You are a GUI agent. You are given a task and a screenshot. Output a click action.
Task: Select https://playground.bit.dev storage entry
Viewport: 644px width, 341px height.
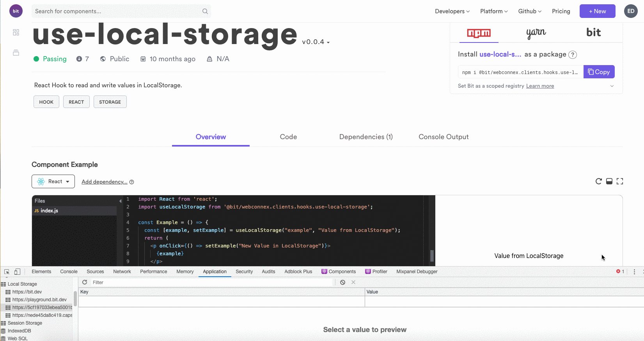tap(39, 300)
